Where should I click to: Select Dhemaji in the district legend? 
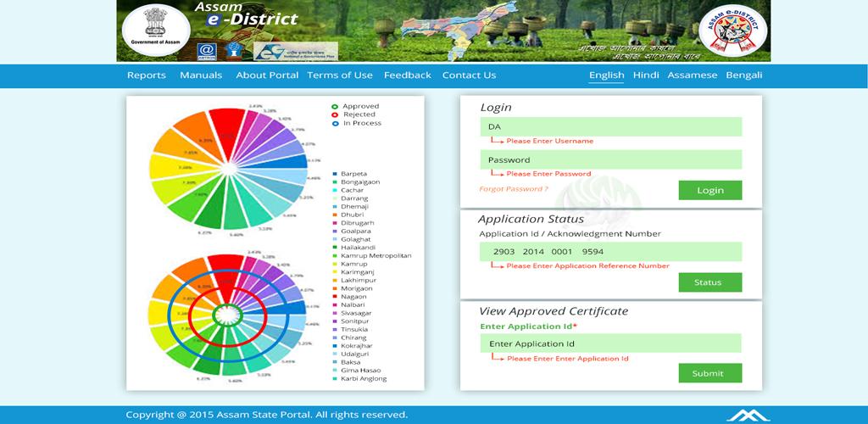point(355,206)
